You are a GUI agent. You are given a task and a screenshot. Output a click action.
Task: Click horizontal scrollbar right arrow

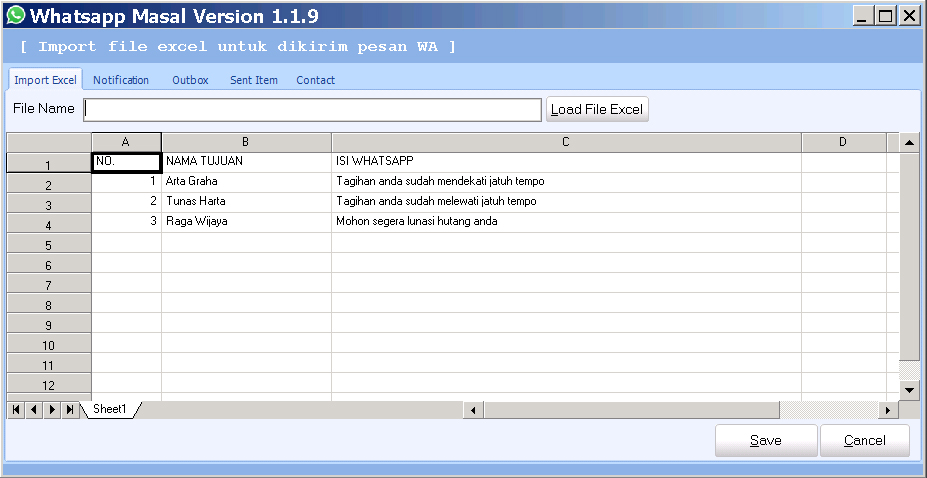click(x=887, y=410)
